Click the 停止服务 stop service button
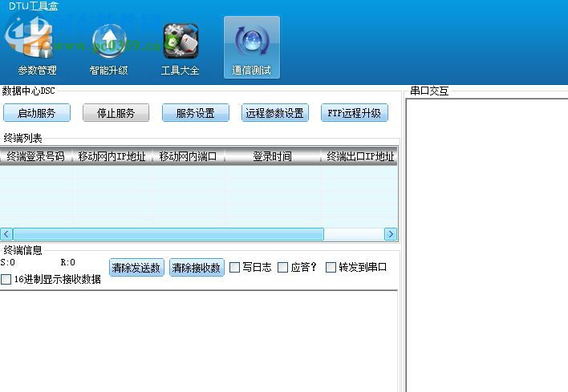This screenshot has width=568, height=392. 116,113
